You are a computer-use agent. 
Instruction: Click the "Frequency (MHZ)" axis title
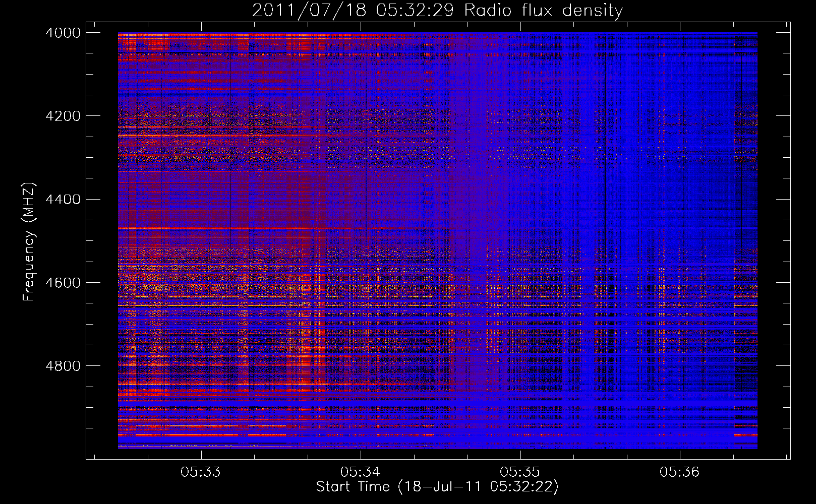coord(29,242)
